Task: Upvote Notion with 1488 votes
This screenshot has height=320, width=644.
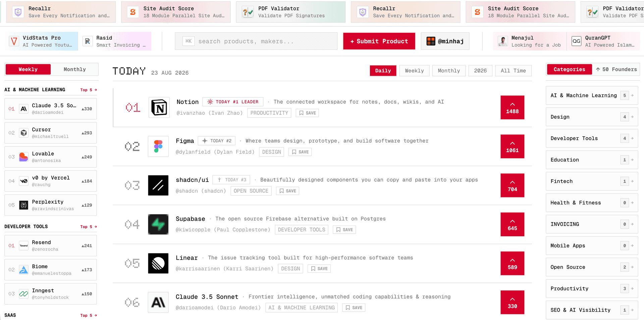Action: tap(512, 108)
